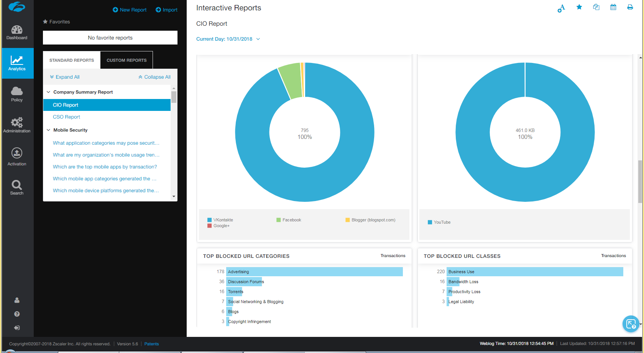644x353 pixels.
Task: Open the Dashboard section in sidebar
Action: coord(17,33)
